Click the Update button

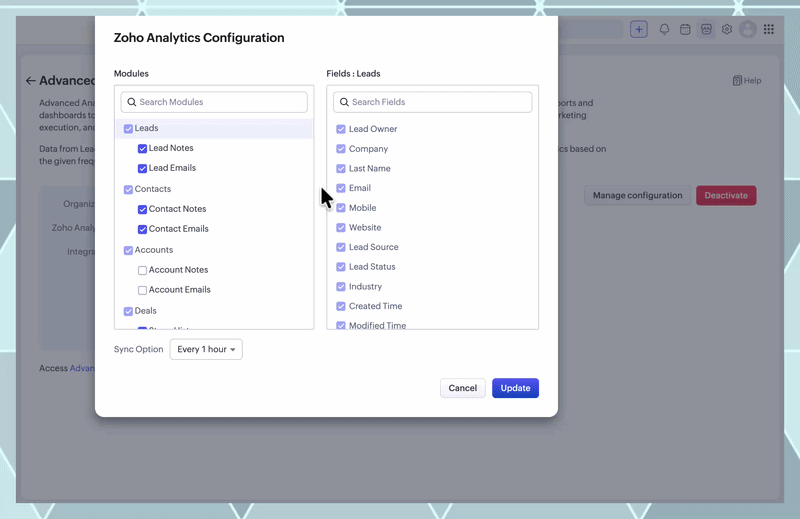pos(515,388)
